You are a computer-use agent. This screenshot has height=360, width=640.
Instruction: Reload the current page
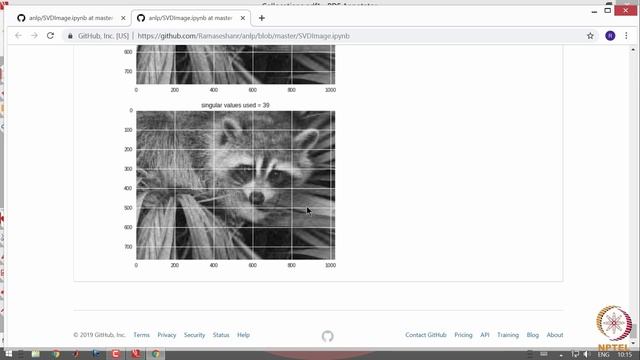click(x=50, y=36)
